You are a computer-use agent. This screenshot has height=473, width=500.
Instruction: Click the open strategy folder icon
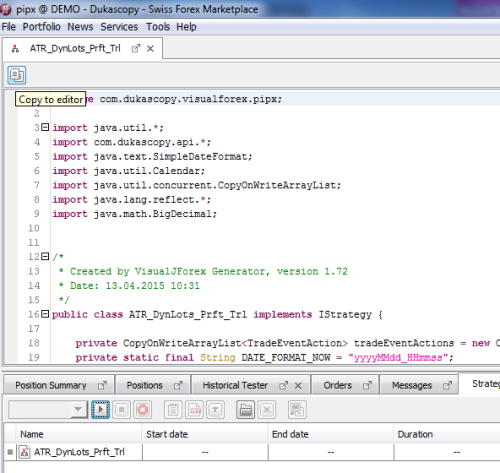[x=246, y=409]
